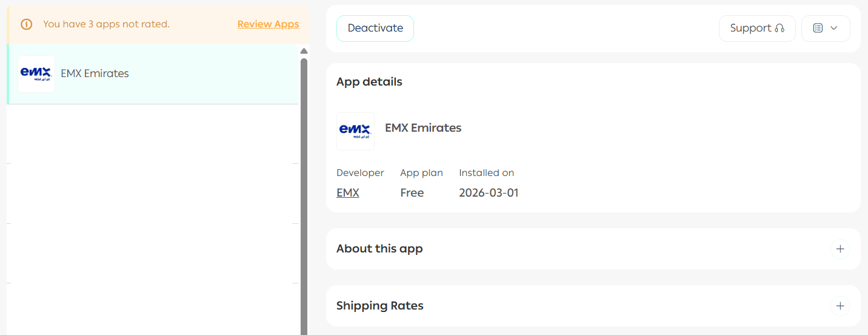868x335 pixels.
Task: Click the headset icon beside Support
Action: coord(780,28)
